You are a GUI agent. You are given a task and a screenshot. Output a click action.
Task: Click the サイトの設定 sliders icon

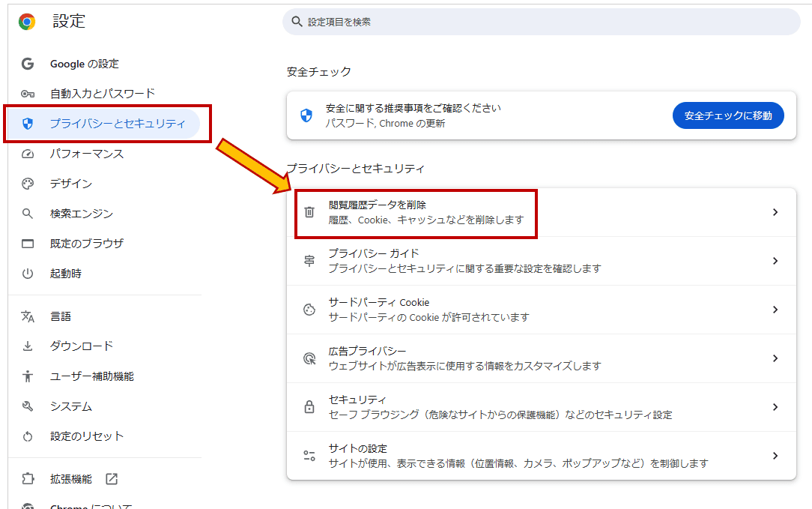pyautogui.click(x=309, y=456)
